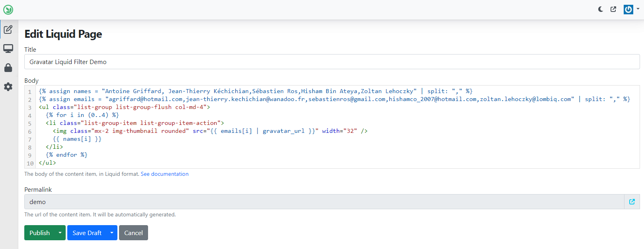The image size is (644, 249).
Task: Open the Content edit sidebar icon
Action: pos(8,29)
